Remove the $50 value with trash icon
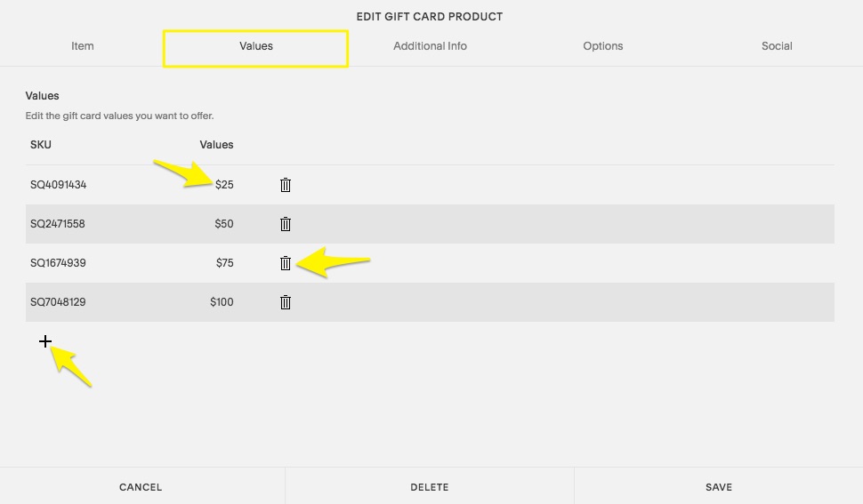Screen dimensions: 863x504 [x=286, y=224]
